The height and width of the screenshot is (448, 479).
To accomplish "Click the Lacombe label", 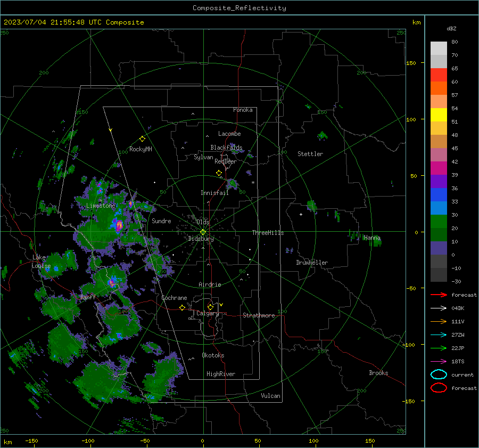I will pos(229,134).
